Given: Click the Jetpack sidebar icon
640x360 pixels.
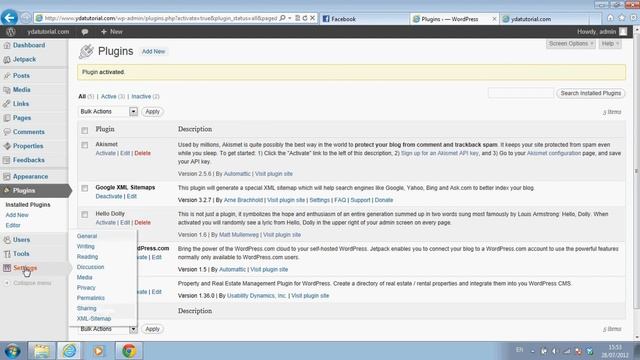Looking at the screenshot, I should click(7, 60).
